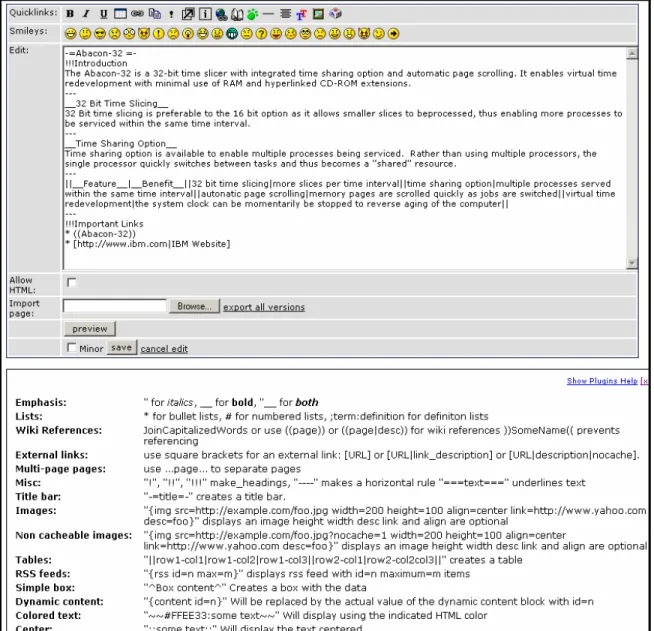The image size is (654, 631).
Task: Apply bold formatting from Quicklinks
Action: (70, 14)
